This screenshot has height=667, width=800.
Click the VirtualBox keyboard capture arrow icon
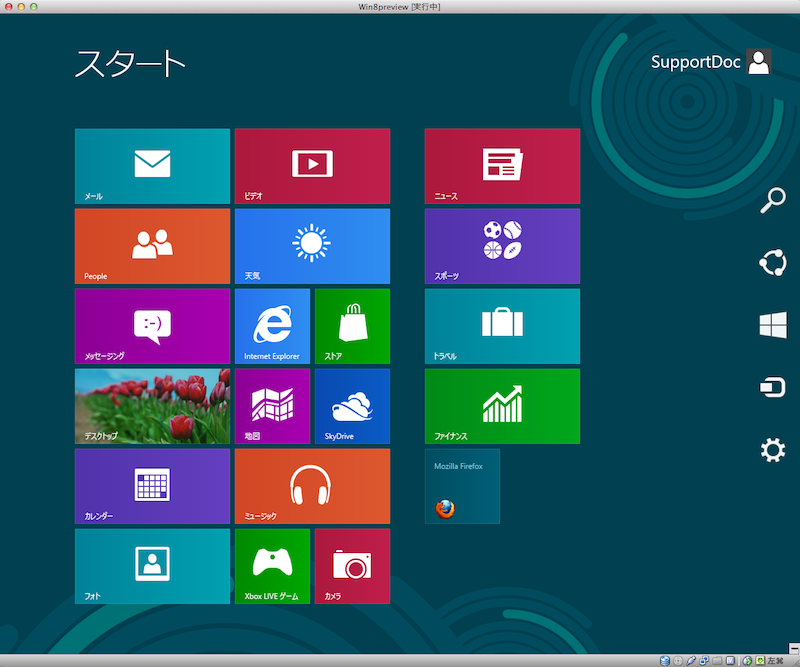point(760,661)
